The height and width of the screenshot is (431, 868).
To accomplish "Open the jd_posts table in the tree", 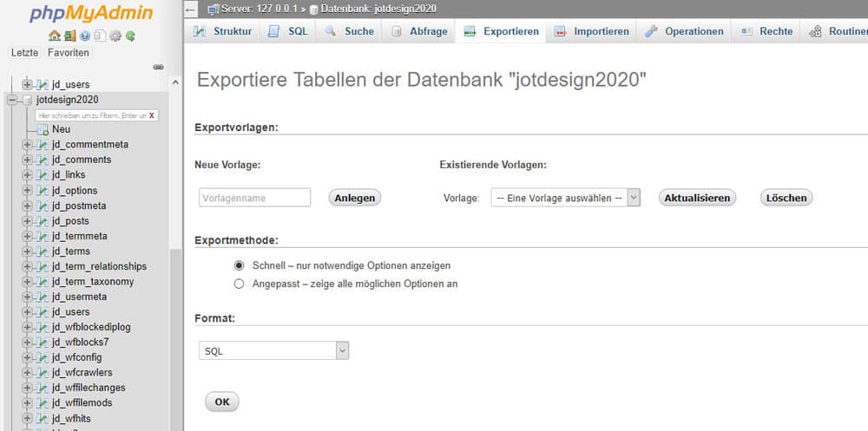I will pyautogui.click(x=70, y=221).
